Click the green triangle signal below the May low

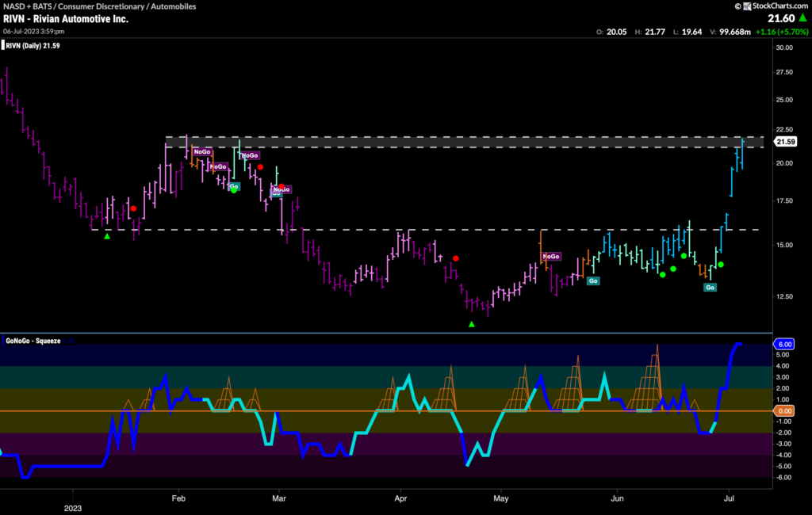473,323
